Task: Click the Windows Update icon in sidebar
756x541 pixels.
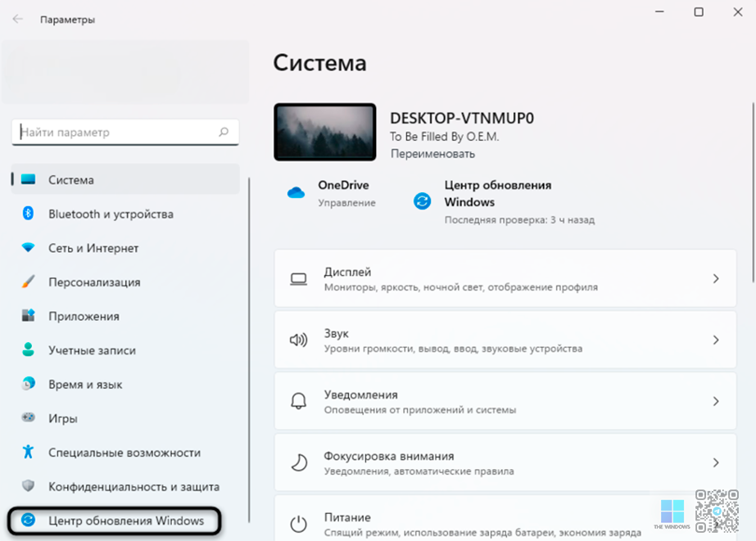Action: point(28,521)
